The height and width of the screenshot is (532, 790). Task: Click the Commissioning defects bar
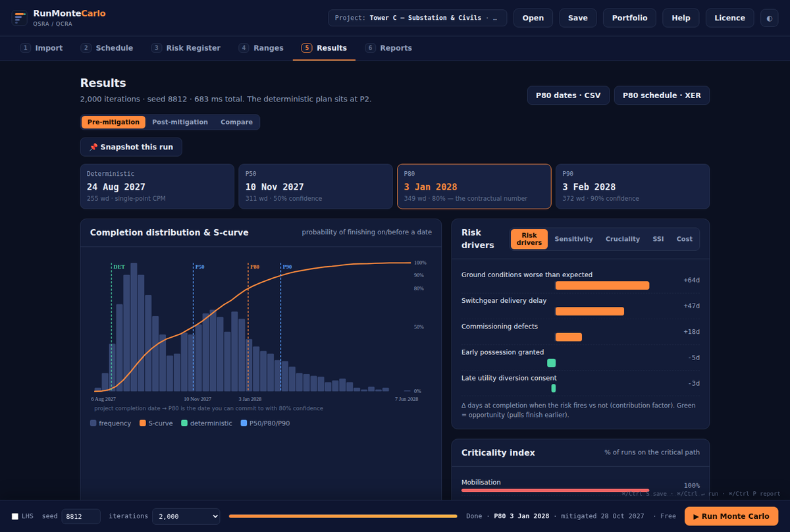569,336
